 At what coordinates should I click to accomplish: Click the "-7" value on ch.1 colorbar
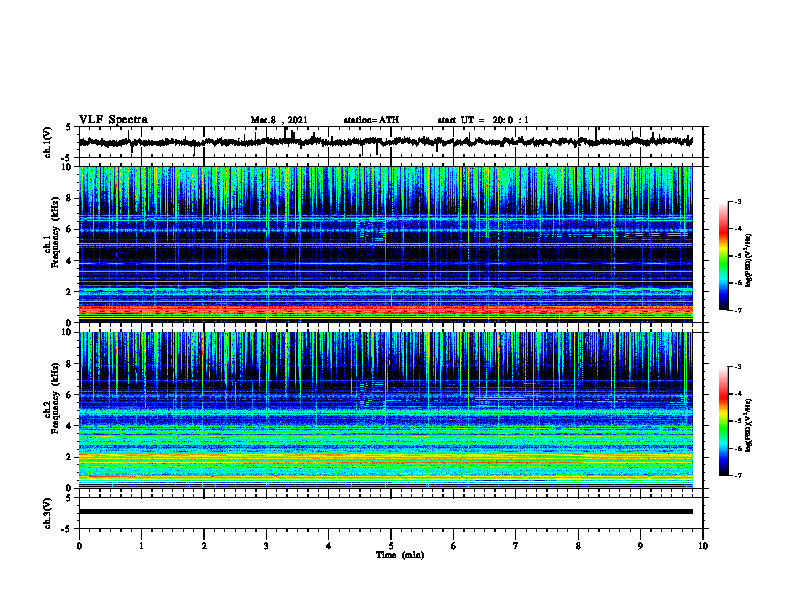[x=737, y=310]
